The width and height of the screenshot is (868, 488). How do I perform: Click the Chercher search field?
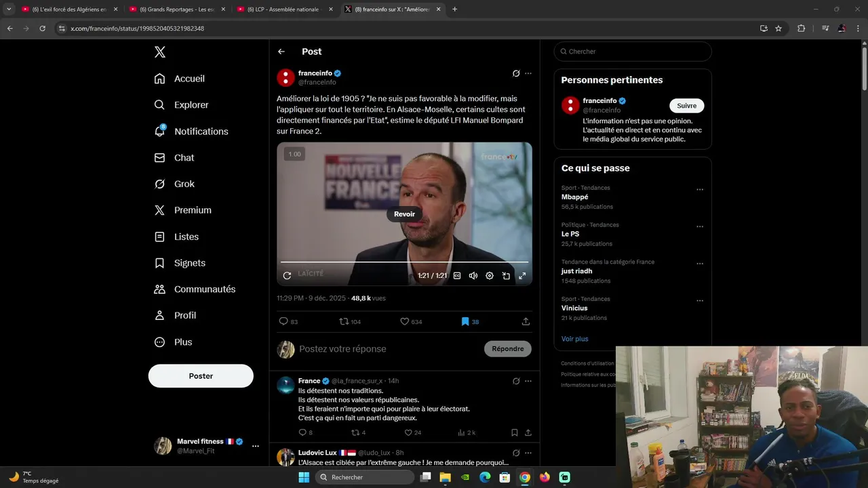tap(633, 52)
